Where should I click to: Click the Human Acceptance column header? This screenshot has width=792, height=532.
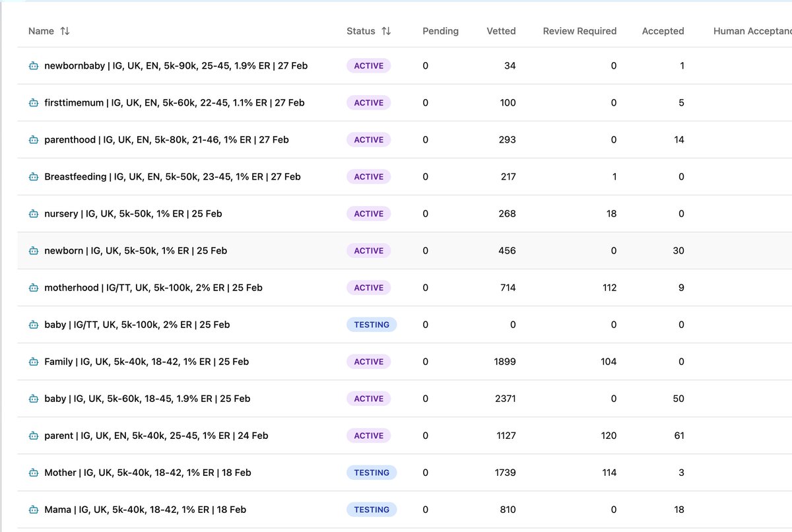[752, 31]
